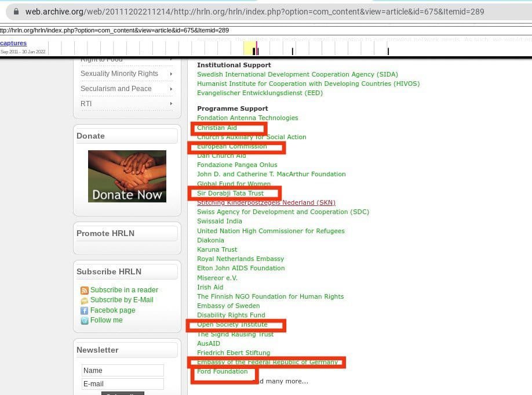This screenshot has width=532, height=395.
Task: Open Embassy of Federal Republic of Germany link
Action: 267,362
